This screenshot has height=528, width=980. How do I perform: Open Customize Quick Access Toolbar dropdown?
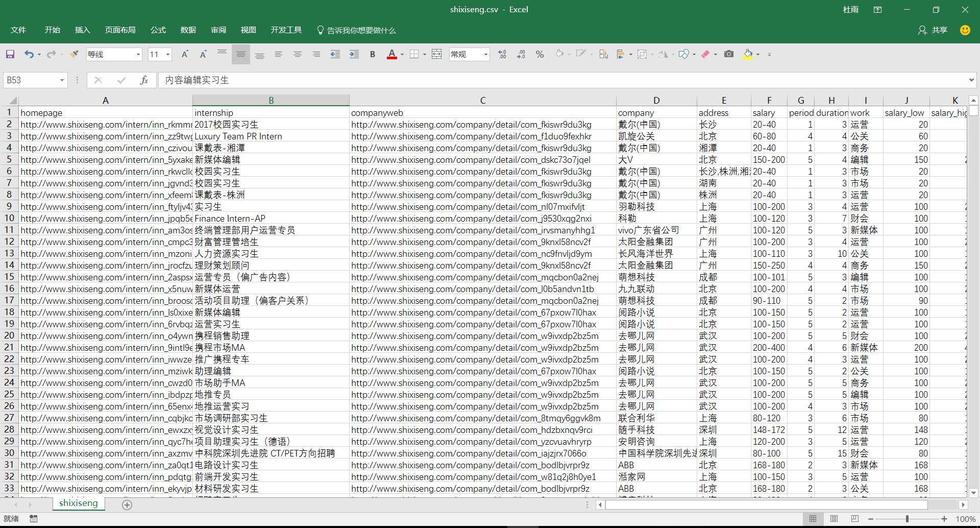point(769,54)
